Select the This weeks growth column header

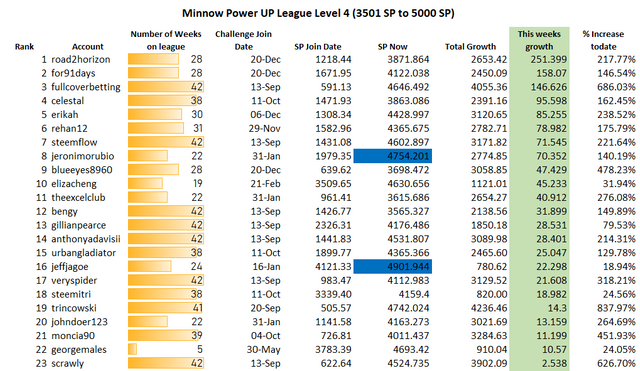539,40
